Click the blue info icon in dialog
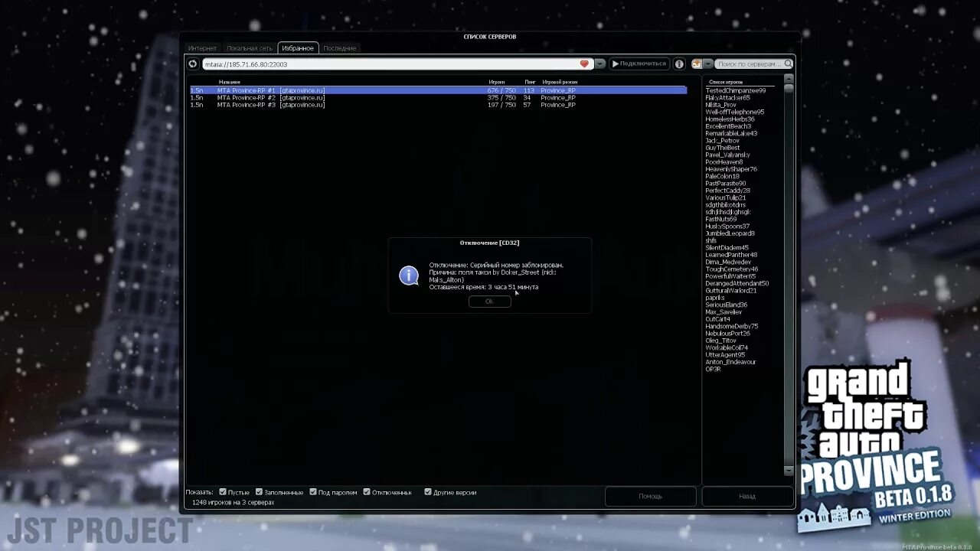The width and height of the screenshot is (980, 551). tap(409, 275)
